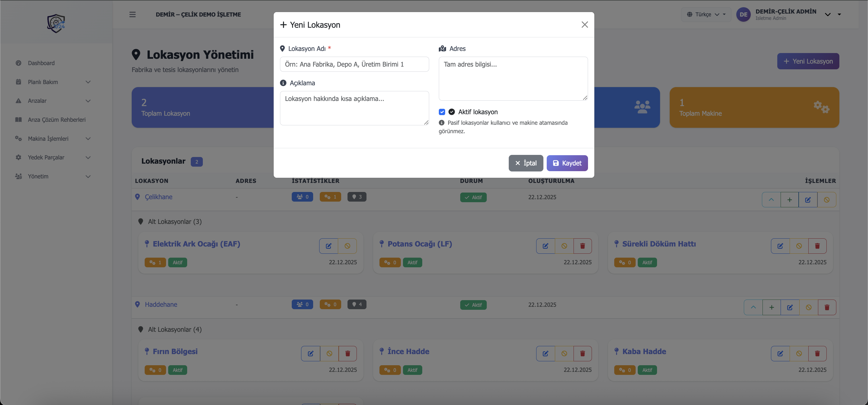Image resolution: width=868 pixels, height=405 pixels.
Task: Toggle the Aktif lokasyon checkbox
Action: [442, 112]
